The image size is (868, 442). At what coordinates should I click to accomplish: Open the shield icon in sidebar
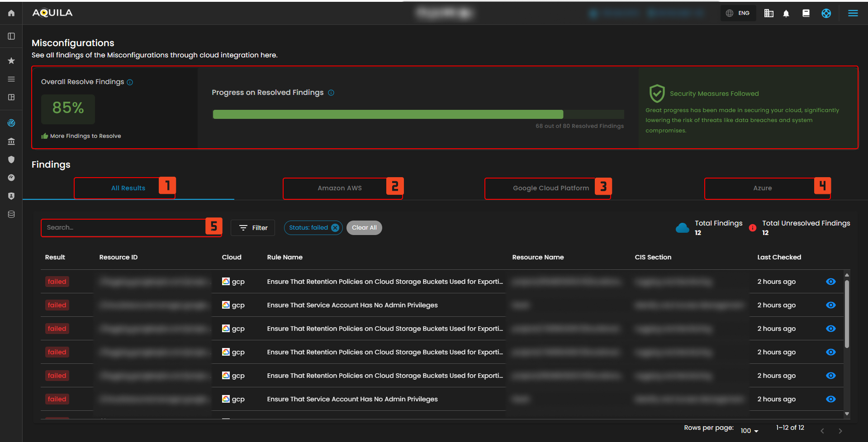11,160
